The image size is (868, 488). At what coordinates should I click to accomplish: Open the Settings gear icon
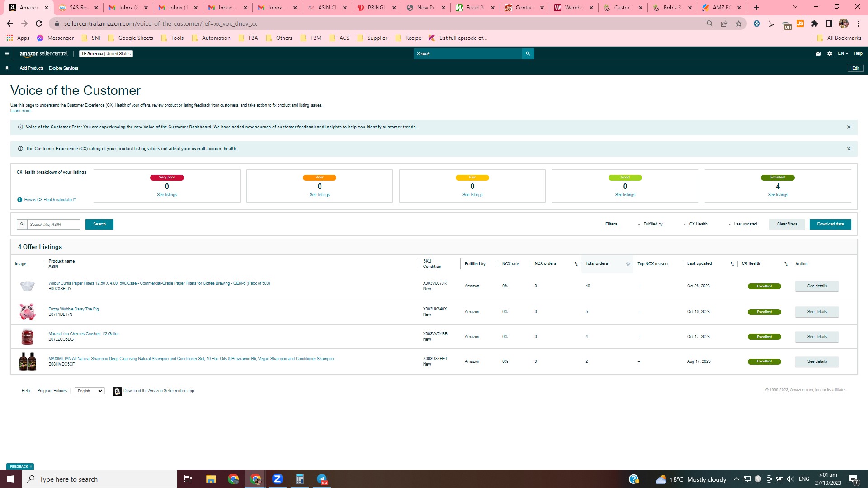click(830, 54)
